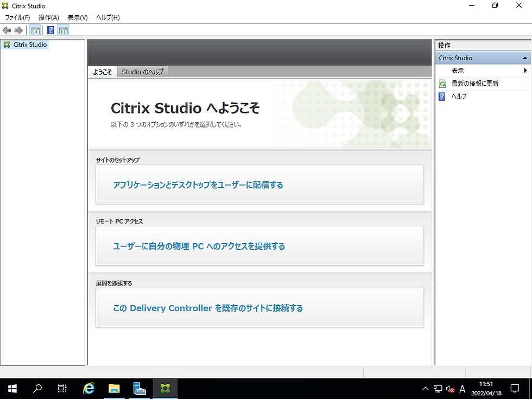Image resolution: width=532 pixels, height=399 pixels.
Task: Open File Explorer from taskbar
Action: [x=114, y=389]
